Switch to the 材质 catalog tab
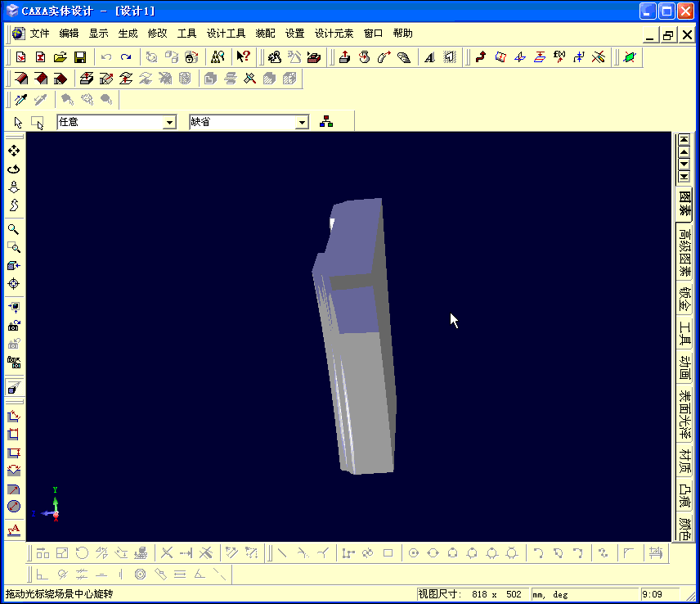 click(x=684, y=462)
